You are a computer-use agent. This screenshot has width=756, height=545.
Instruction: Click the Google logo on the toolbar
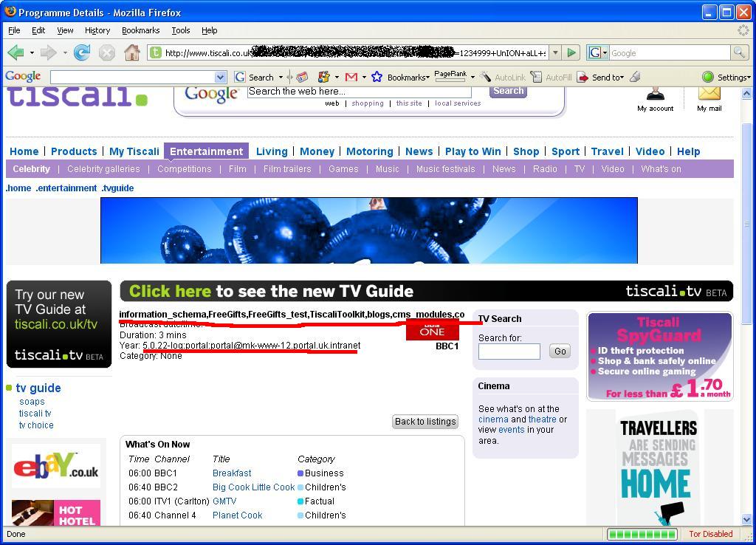coord(23,76)
